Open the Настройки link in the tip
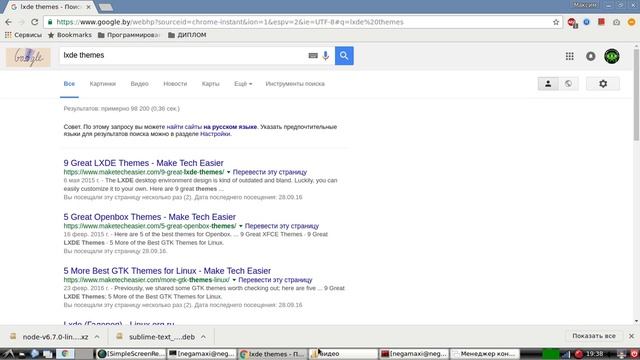Screen dimensions: 640x360 tap(215, 134)
